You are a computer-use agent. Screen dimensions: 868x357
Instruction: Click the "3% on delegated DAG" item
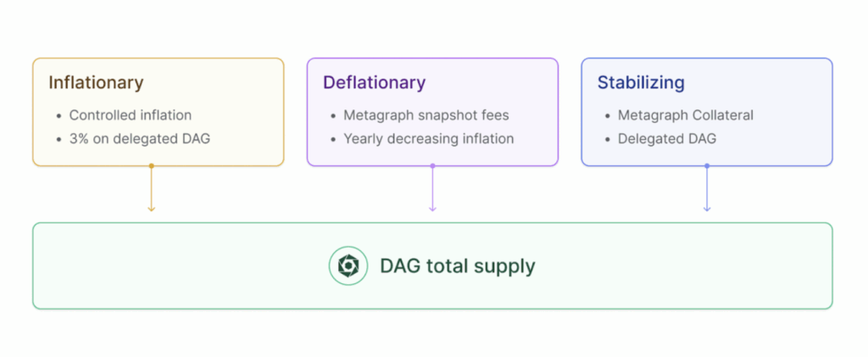click(140, 138)
